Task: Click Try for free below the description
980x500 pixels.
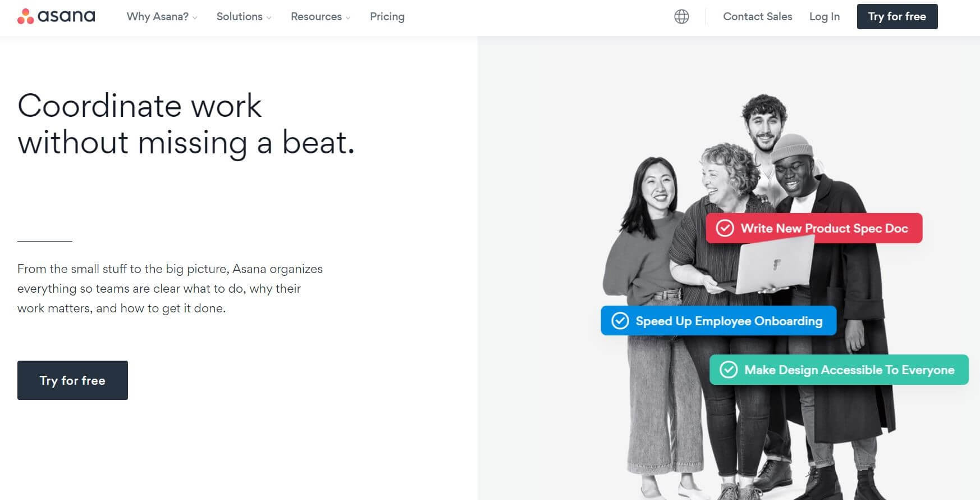Action: click(72, 380)
